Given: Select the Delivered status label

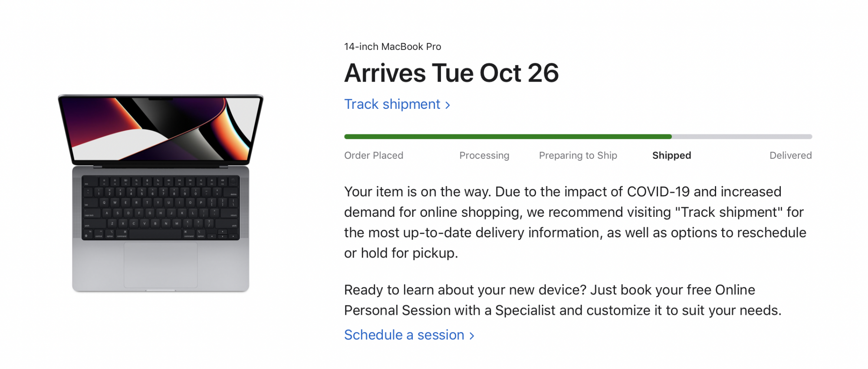Looking at the screenshot, I should [x=790, y=156].
